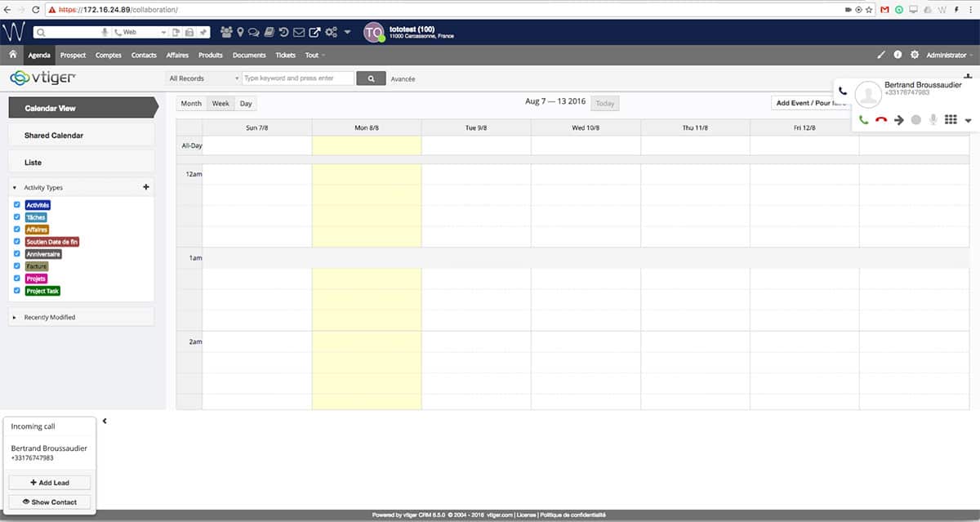Click the home icon in navigation bar
The width and height of the screenshot is (980, 522).
[12, 55]
